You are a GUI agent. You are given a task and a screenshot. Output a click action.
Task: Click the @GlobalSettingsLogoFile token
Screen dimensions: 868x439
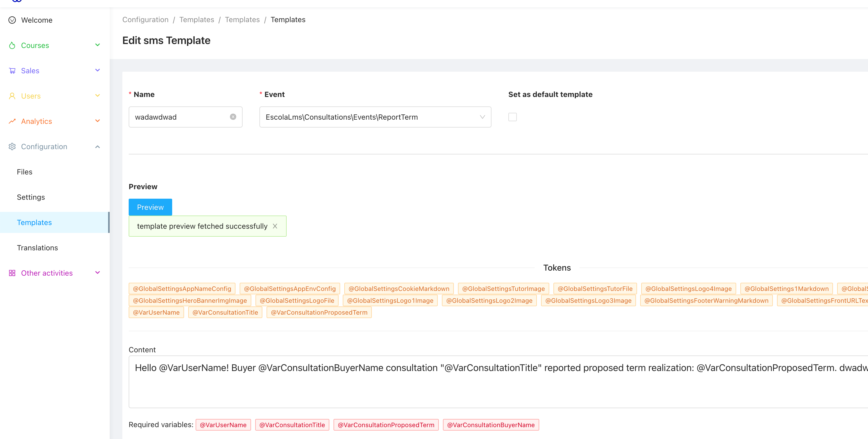297,300
